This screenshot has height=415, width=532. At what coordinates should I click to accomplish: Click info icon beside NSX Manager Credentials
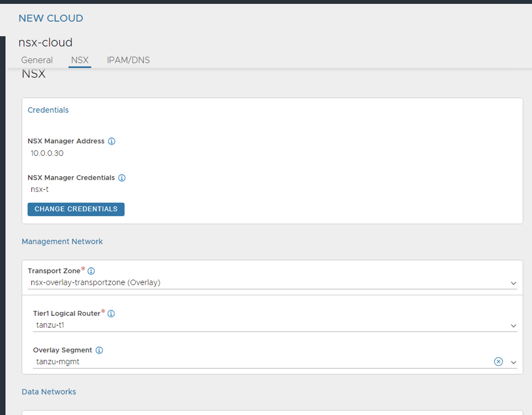(x=122, y=178)
